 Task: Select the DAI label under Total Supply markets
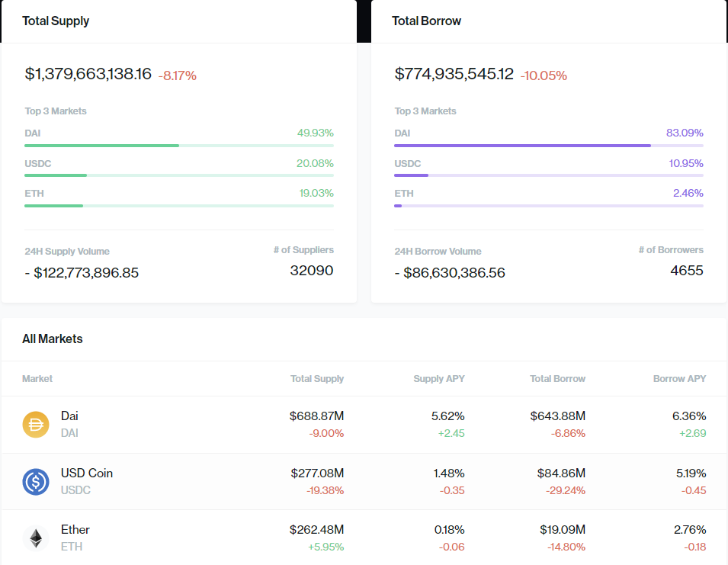(x=32, y=133)
